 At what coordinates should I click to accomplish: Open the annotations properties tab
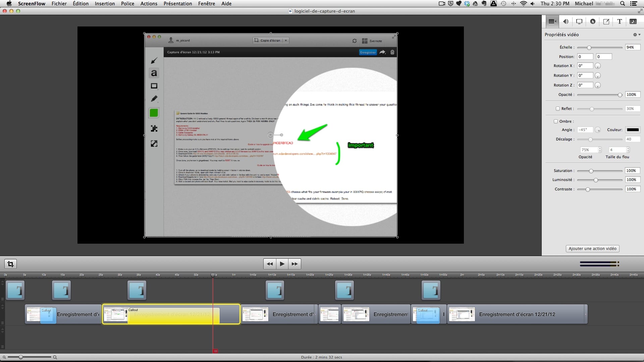point(606,21)
